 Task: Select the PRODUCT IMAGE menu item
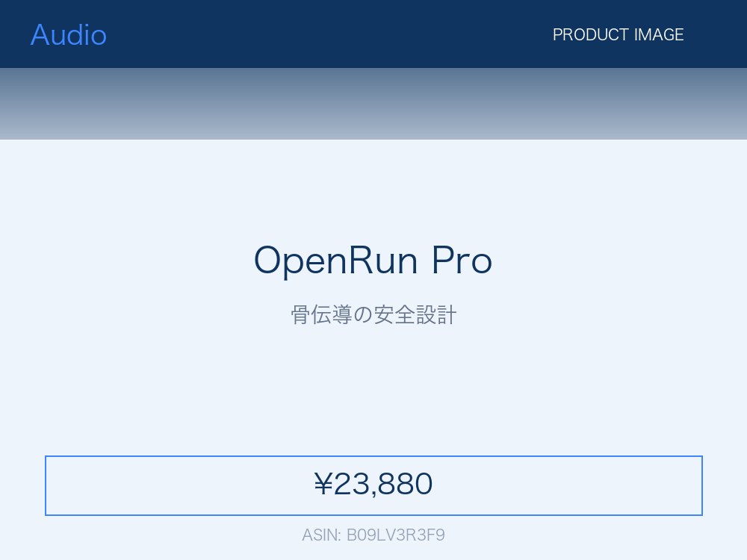coord(618,35)
